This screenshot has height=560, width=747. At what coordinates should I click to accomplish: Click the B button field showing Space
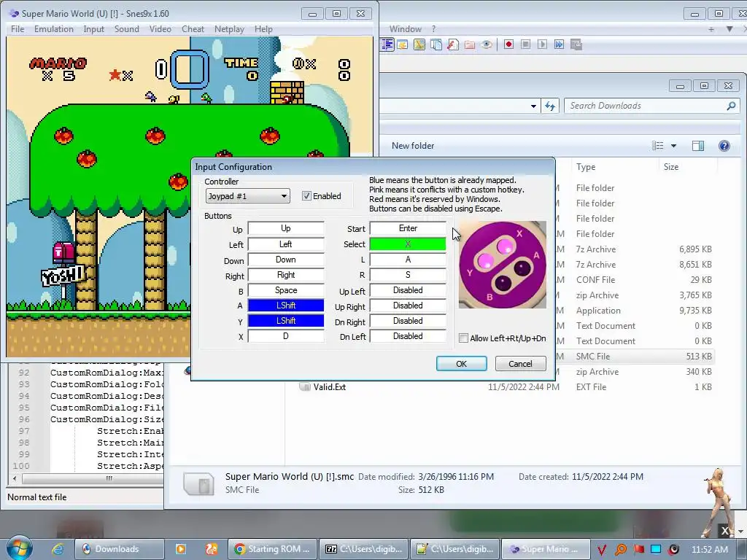coord(286,290)
